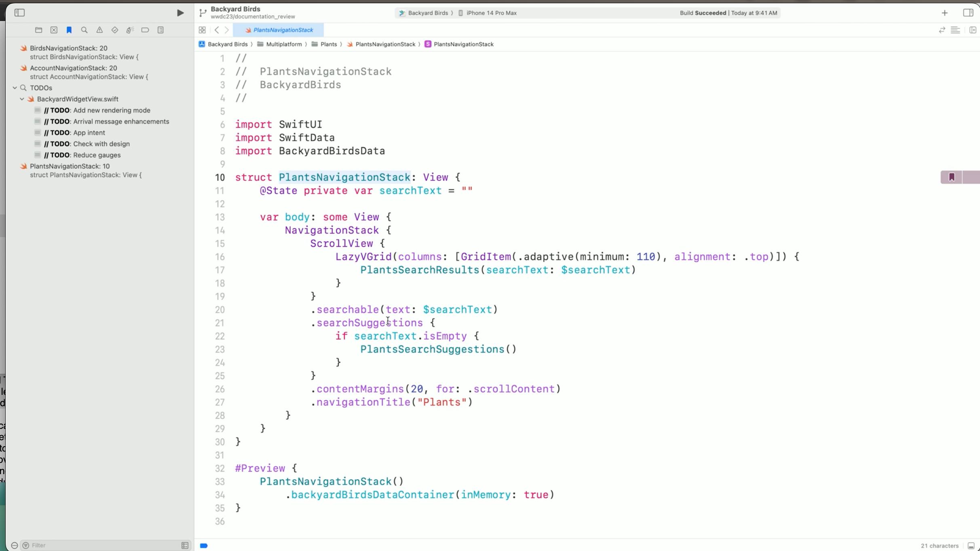980x551 pixels.
Task: Collapse the TODOs group
Action: 15,87
